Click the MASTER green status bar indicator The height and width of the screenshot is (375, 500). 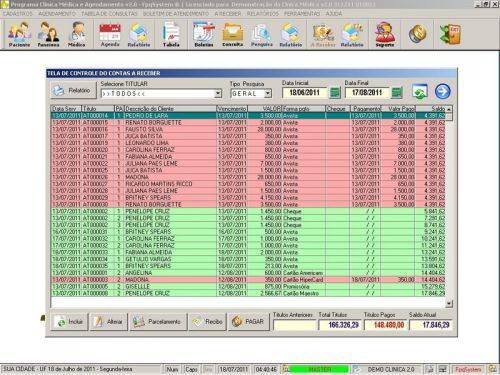click(319, 369)
